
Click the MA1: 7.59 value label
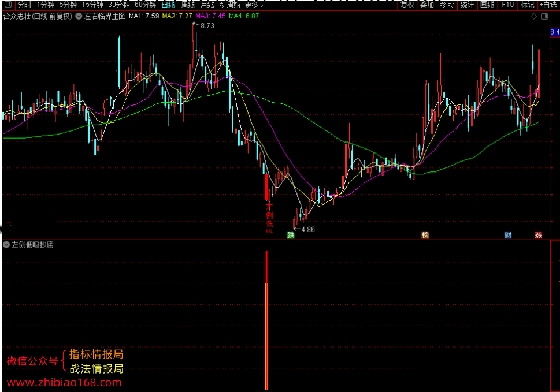pyautogui.click(x=144, y=16)
